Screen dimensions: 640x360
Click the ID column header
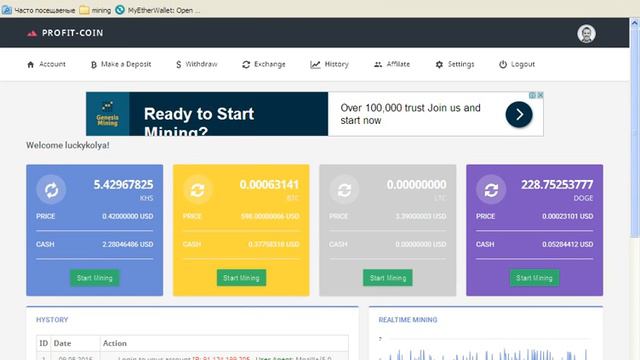point(44,343)
